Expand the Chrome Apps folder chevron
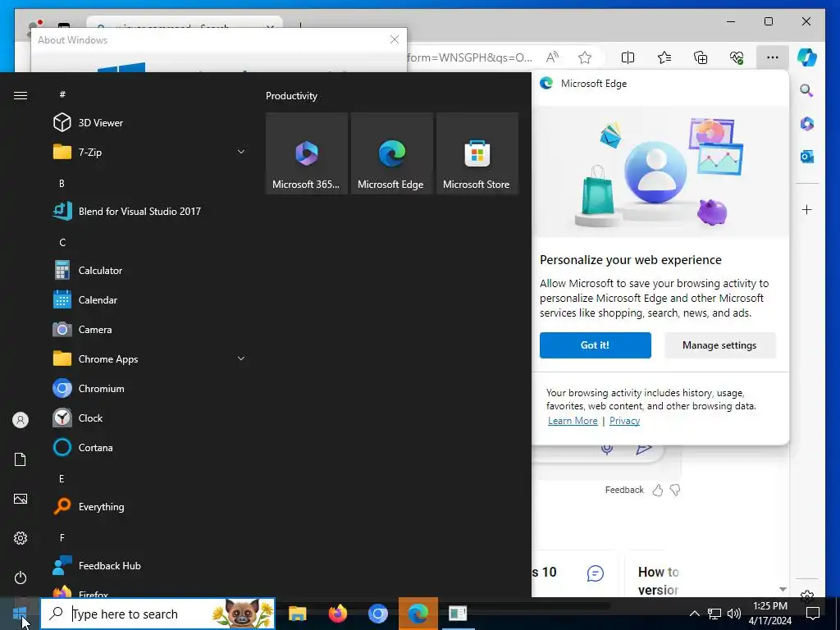Screen dimensions: 840x630 [241, 359]
